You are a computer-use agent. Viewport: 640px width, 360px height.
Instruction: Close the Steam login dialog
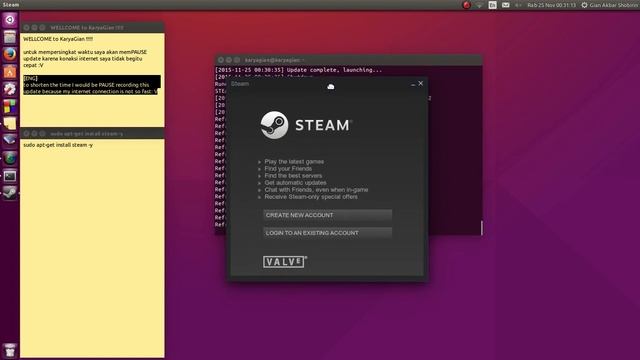(420, 83)
